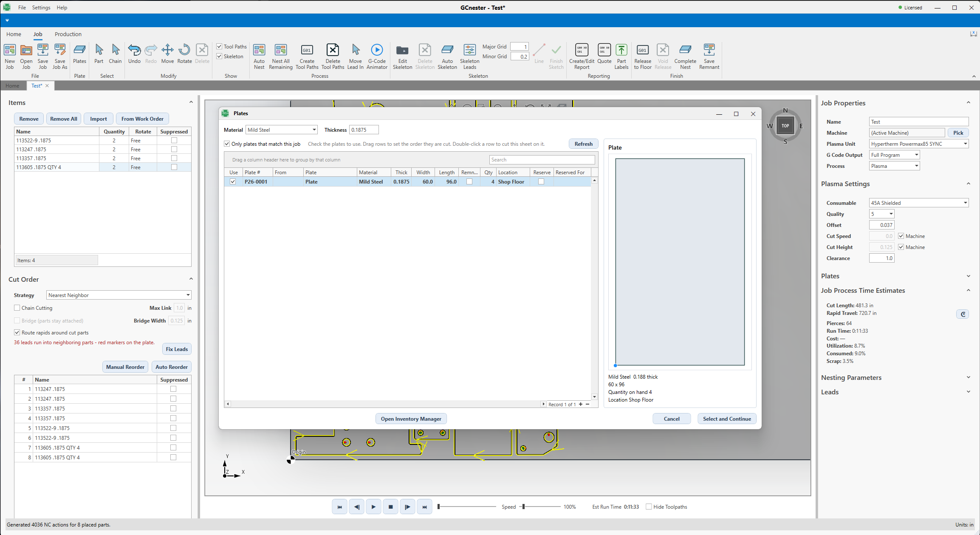Image resolution: width=980 pixels, height=535 pixels.
Task: Select the Chain selection tool
Action: (x=115, y=54)
